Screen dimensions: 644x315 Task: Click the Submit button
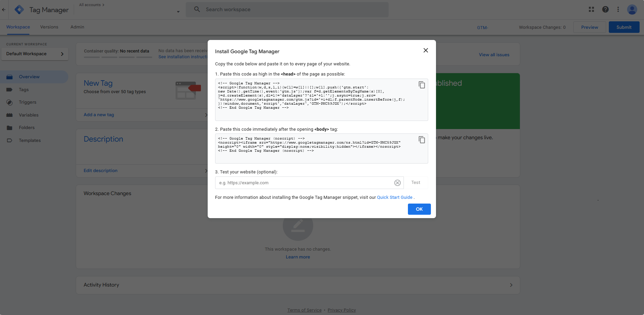click(x=624, y=27)
